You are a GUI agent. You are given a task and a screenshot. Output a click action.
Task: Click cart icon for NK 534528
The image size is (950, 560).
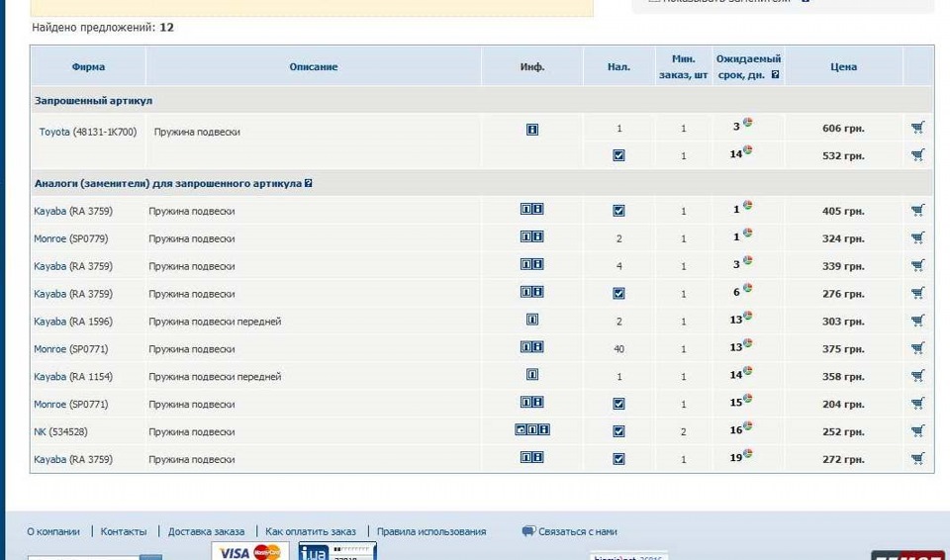(917, 431)
